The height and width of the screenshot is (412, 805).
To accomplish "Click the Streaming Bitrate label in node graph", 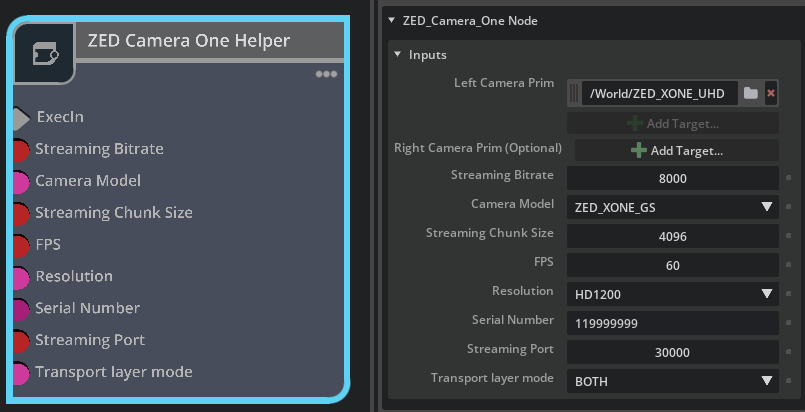I will coord(99,149).
